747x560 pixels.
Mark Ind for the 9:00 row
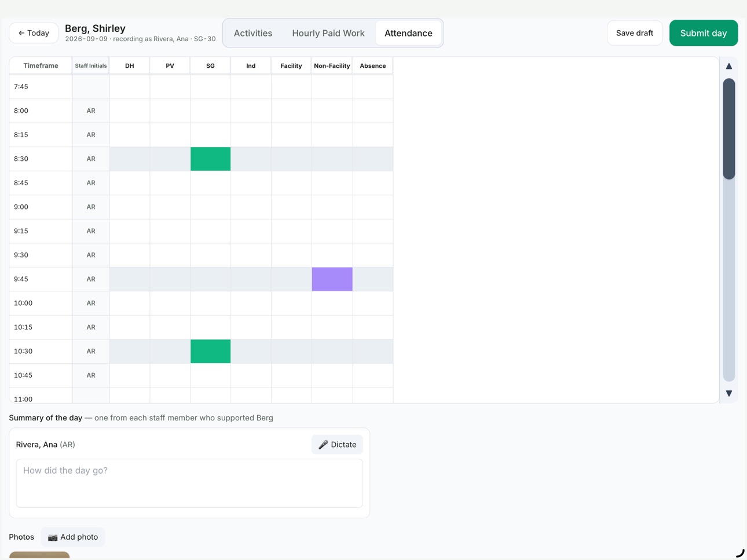tap(251, 207)
